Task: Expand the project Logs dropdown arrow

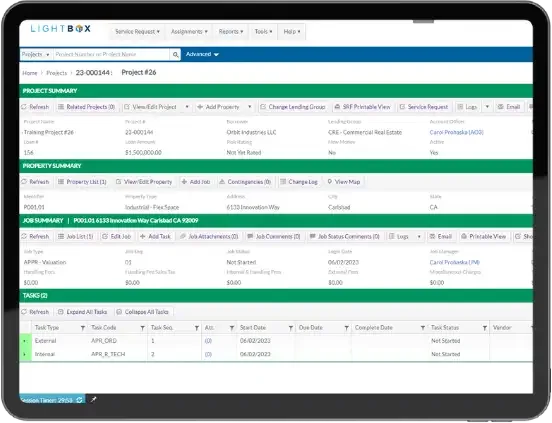Action: pyautogui.click(x=487, y=107)
